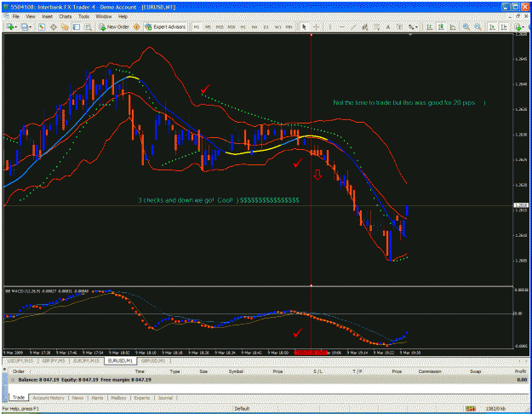The width and height of the screenshot is (532, 414).
Task: Select the Crosshair tool
Action: (316, 26)
